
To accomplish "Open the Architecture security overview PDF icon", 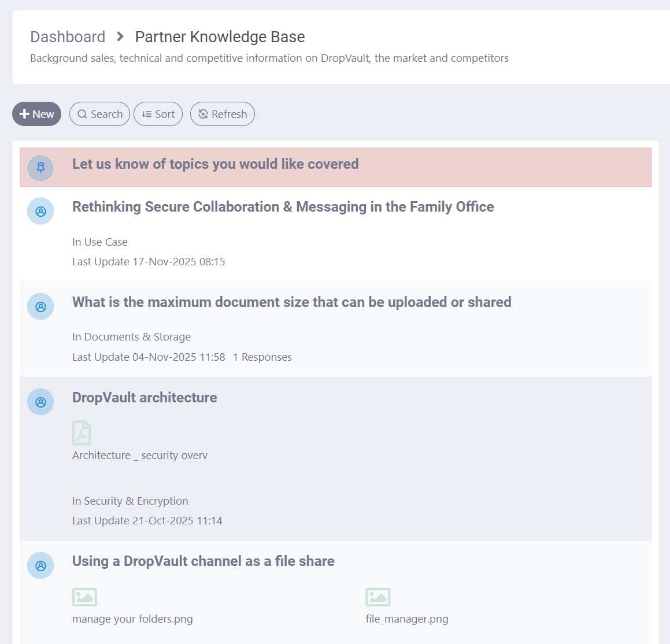I will [82, 433].
